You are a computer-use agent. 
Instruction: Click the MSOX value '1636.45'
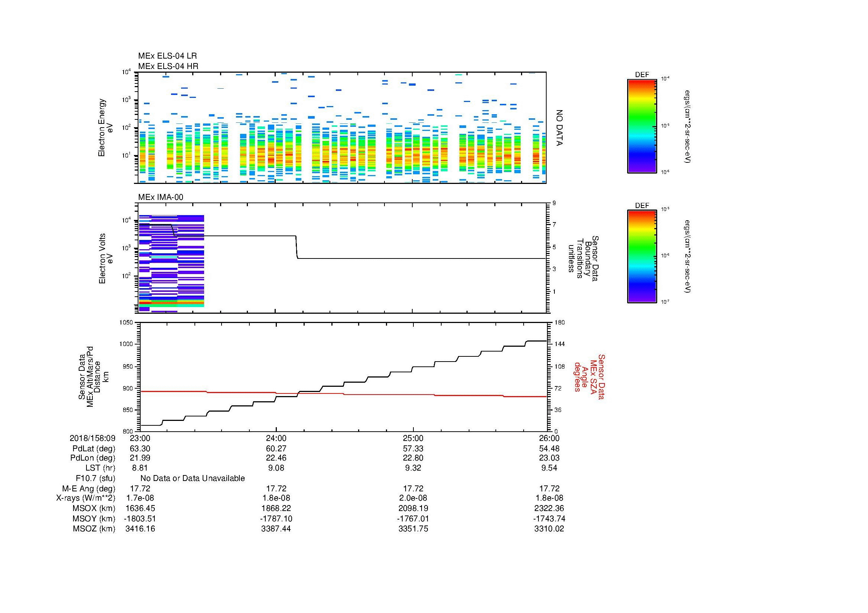point(140,509)
